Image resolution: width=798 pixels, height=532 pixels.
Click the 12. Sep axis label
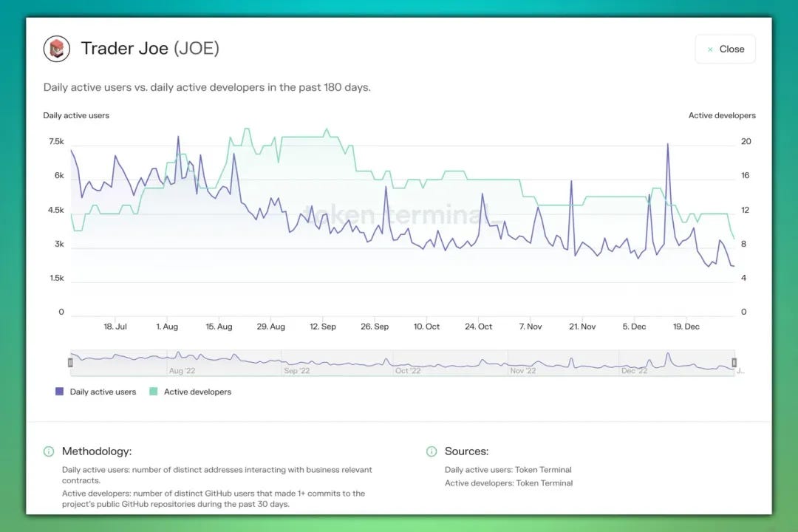pyautogui.click(x=323, y=327)
